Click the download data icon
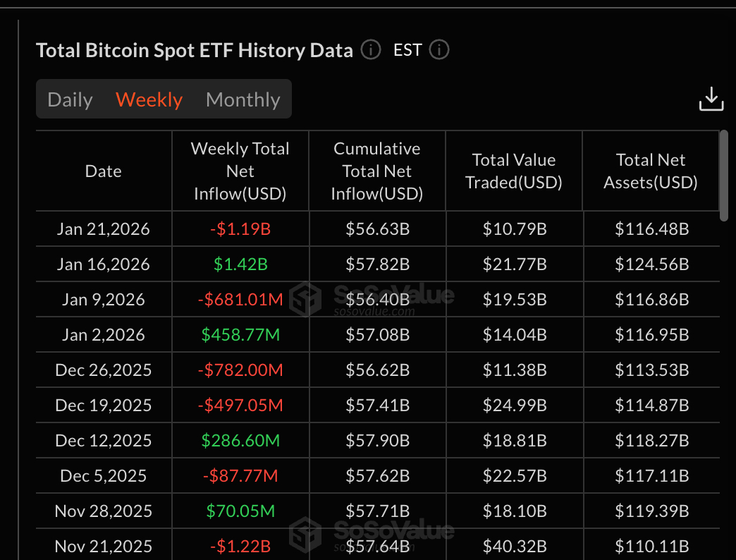The width and height of the screenshot is (736, 560). [711, 99]
